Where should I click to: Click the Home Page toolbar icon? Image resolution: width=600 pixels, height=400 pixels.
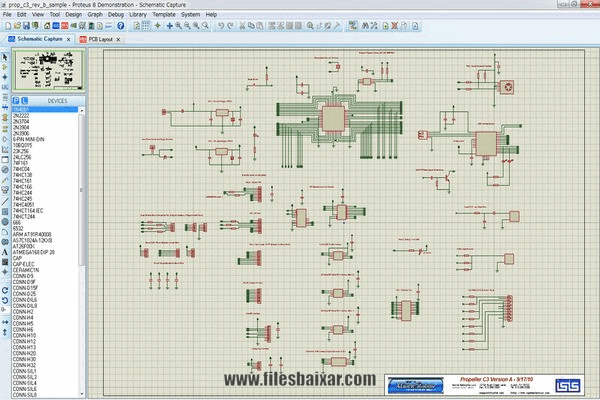(47, 26)
